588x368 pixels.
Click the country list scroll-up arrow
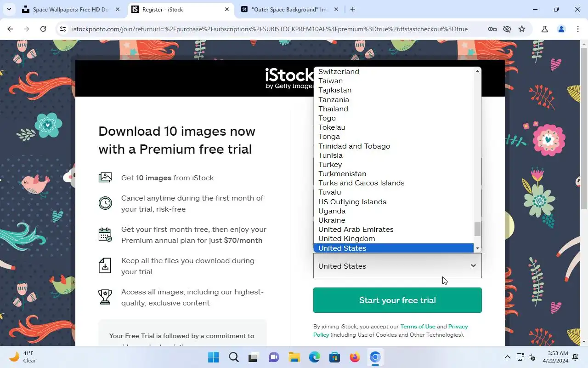point(478,71)
